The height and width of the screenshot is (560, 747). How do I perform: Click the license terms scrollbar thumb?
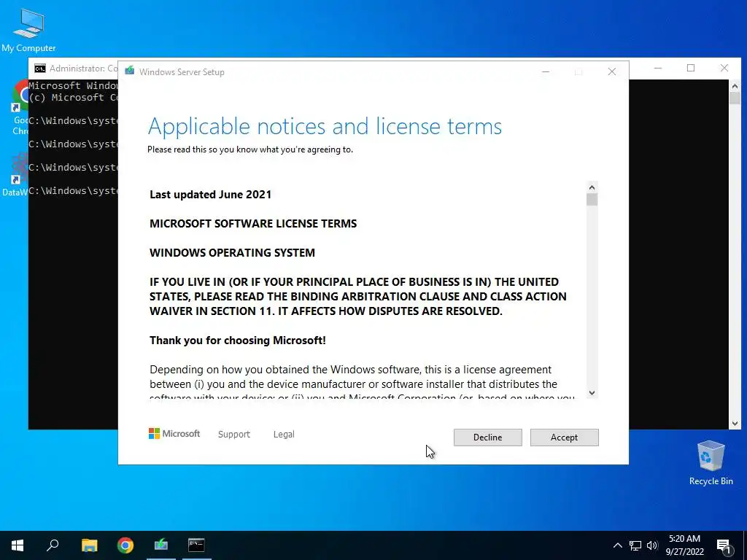click(x=592, y=200)
